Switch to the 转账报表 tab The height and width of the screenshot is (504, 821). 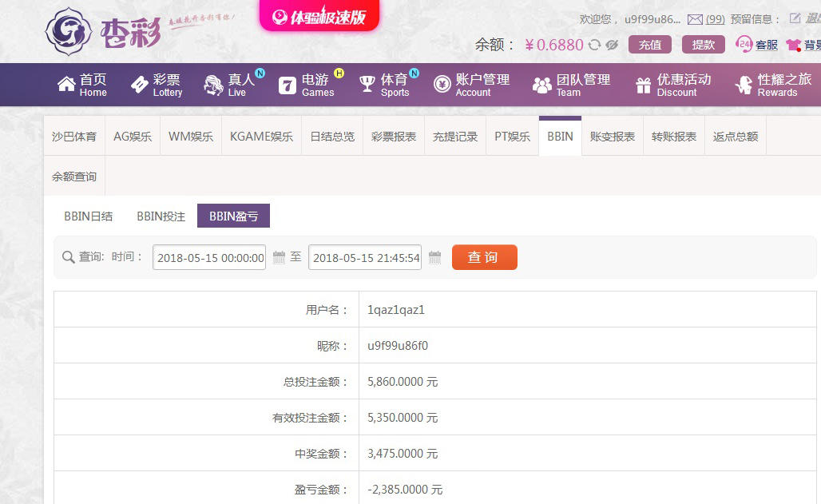[674, 137]
